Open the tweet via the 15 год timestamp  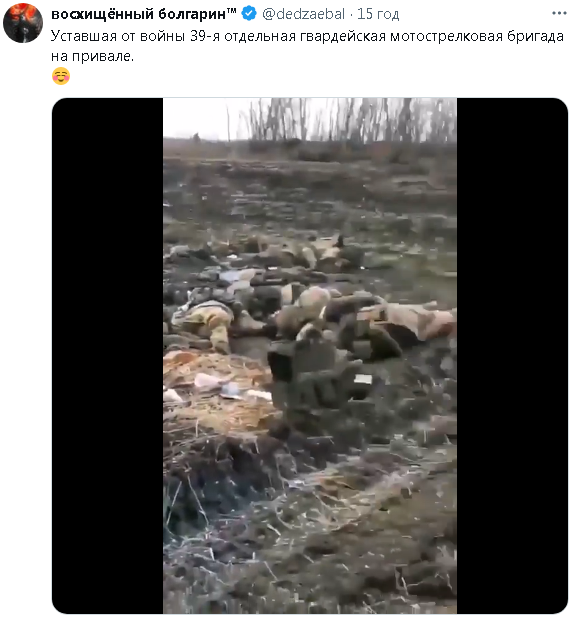pyautogui.click(x=378, y=14)
